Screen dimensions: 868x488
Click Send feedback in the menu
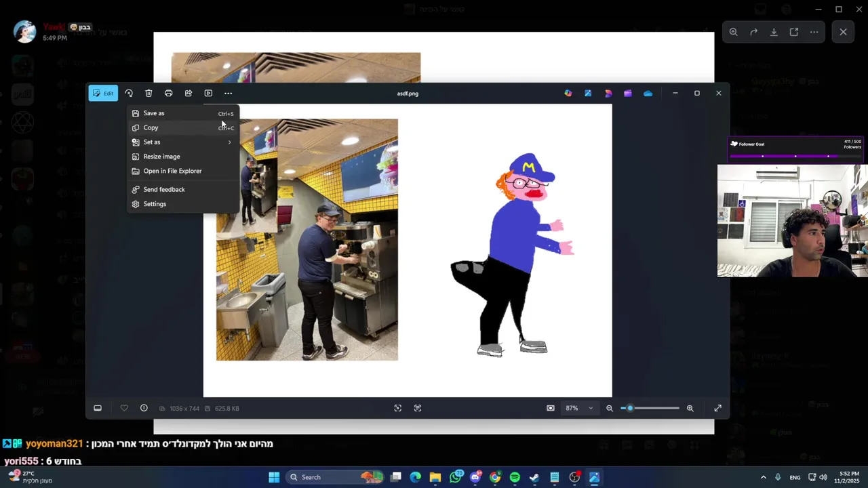183,189
